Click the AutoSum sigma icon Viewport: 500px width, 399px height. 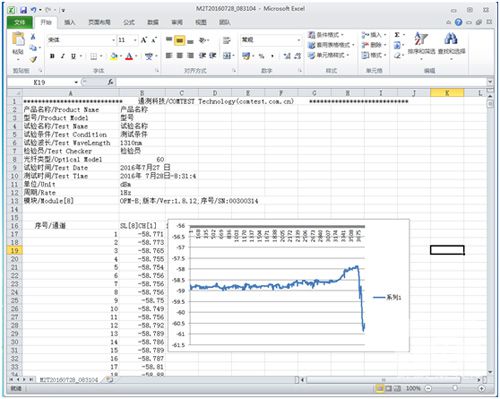pos(397,35)
